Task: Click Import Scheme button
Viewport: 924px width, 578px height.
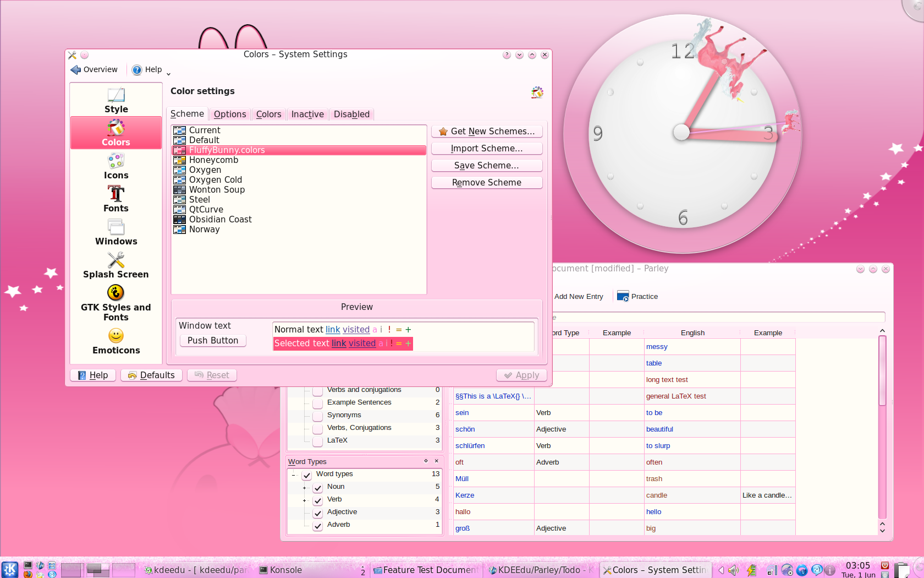Action: [x=487, y=149]
